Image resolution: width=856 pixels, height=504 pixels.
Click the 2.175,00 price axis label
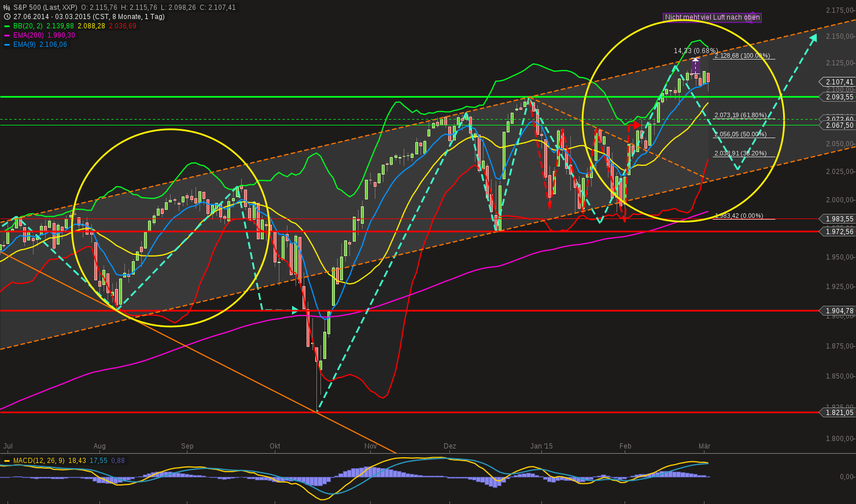click(840, 10)
